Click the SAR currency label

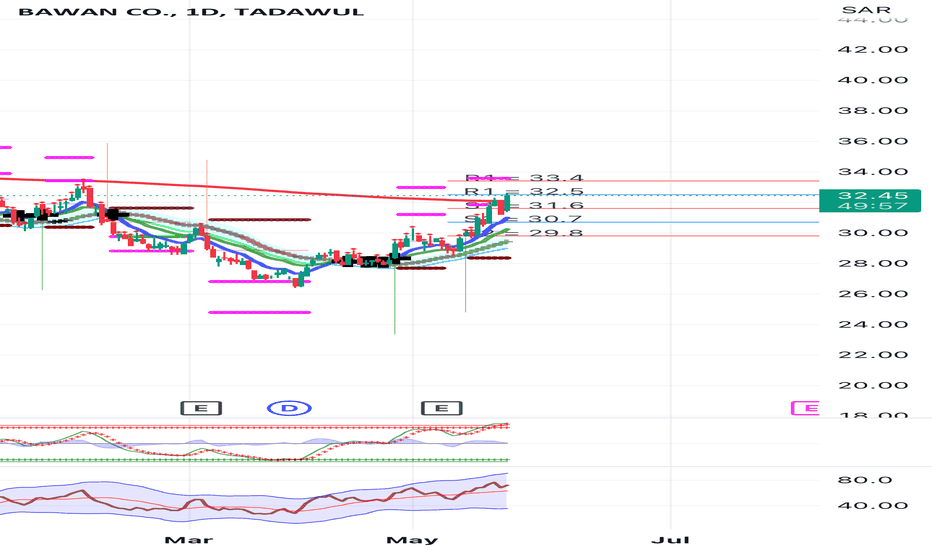866,10
